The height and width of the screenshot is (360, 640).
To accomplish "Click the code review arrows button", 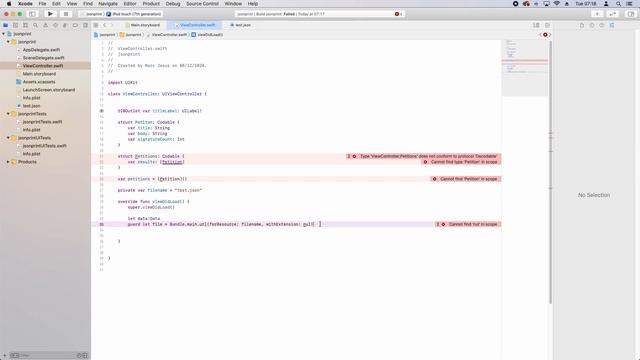I will click(613, 14).
